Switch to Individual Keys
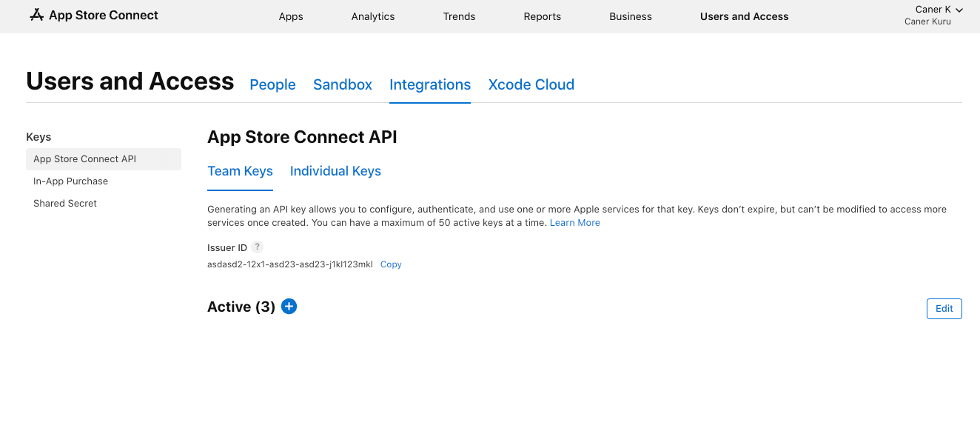The image size is (980, 431). click(335, 171)
